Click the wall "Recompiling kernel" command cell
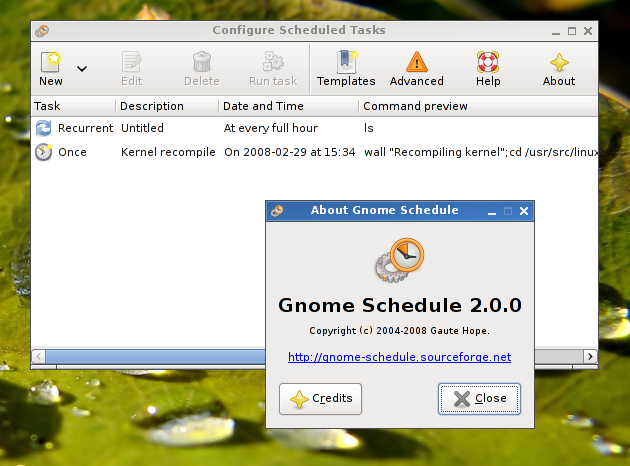Viewport: 630px width, 466px height. coord(481,152)
